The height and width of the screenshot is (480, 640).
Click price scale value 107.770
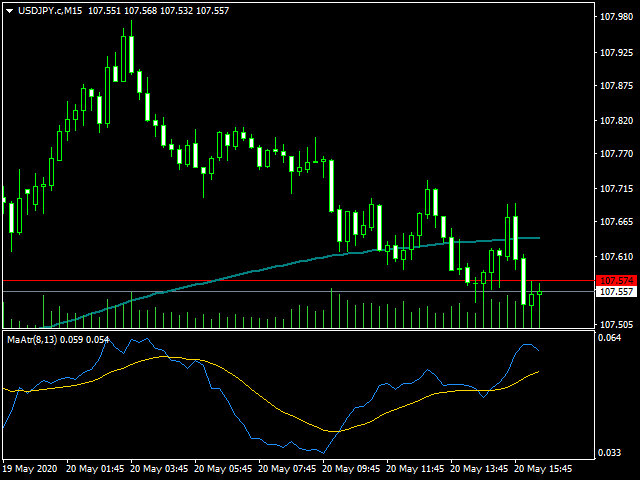[616, 154]
